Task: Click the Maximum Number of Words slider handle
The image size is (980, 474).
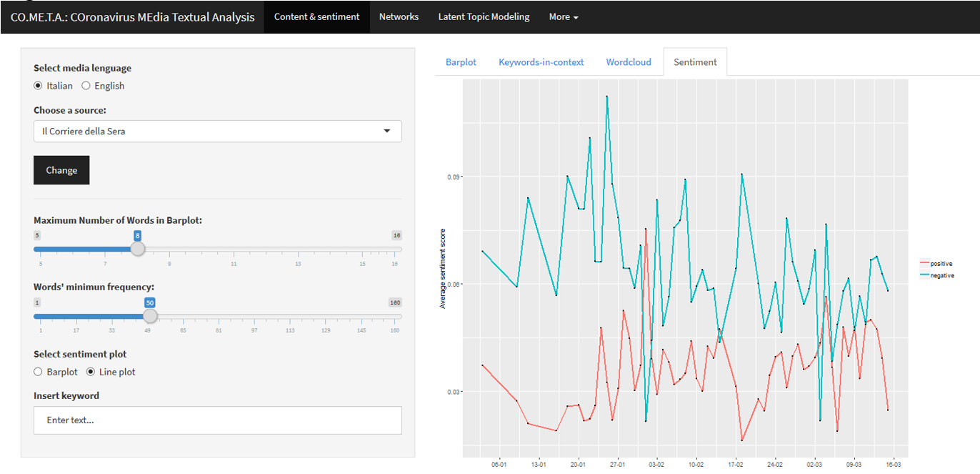Action: 138,249
